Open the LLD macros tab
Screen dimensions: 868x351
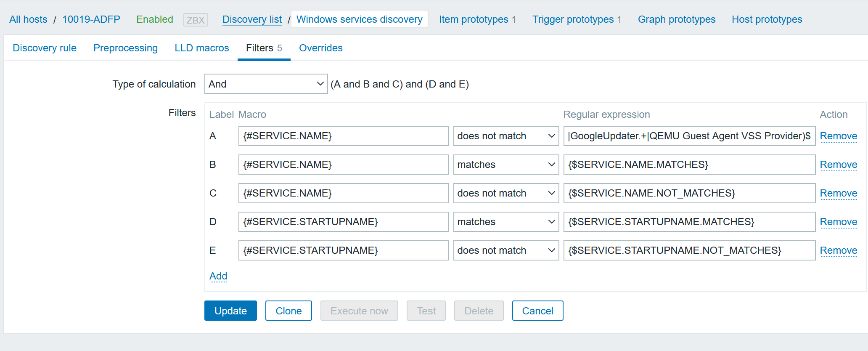click(202, 48)
